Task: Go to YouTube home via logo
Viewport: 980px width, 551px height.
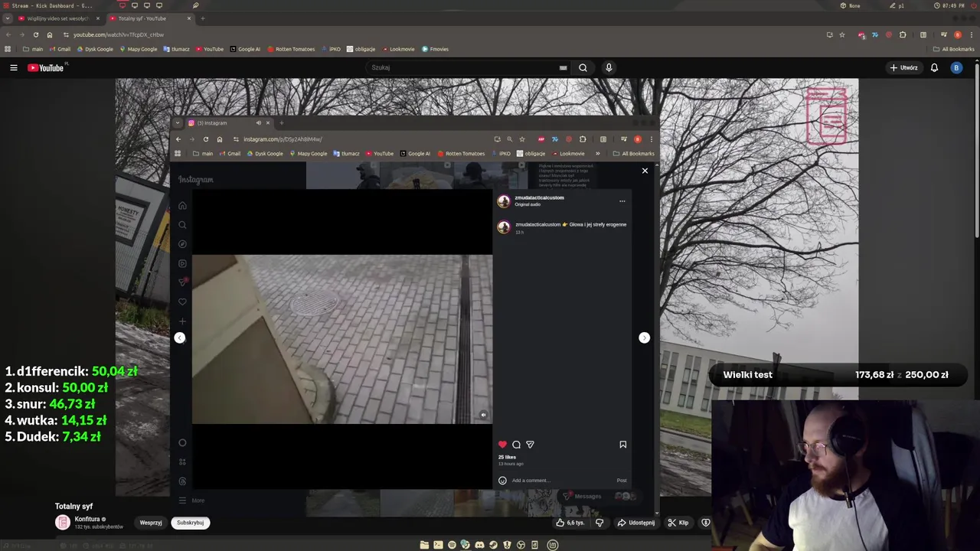Action: (x=46, y=67)
